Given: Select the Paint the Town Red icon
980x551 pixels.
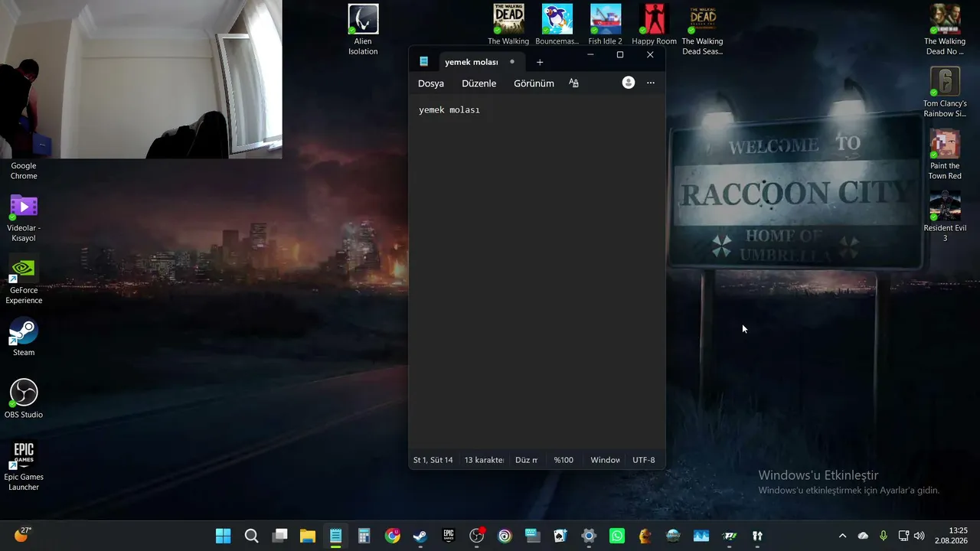Looking at the screenshot, I should (945, 155).
